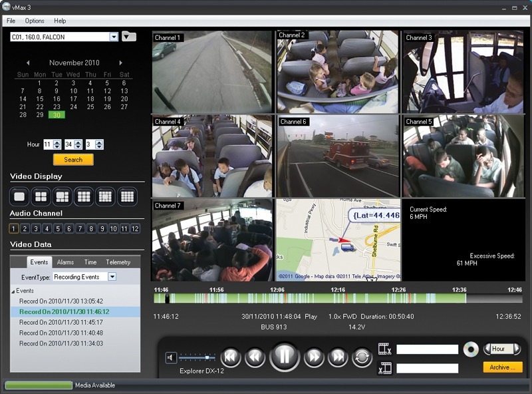
Task: Select Record On 2010/11/30 13:05:42 event
Action: tap(61, 301)
